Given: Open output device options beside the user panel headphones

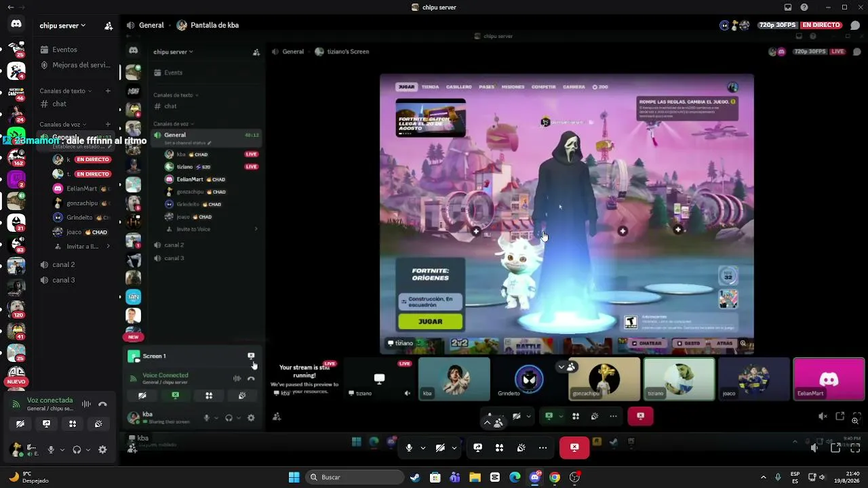Looking at the screenshot, I should coord(88,449).
